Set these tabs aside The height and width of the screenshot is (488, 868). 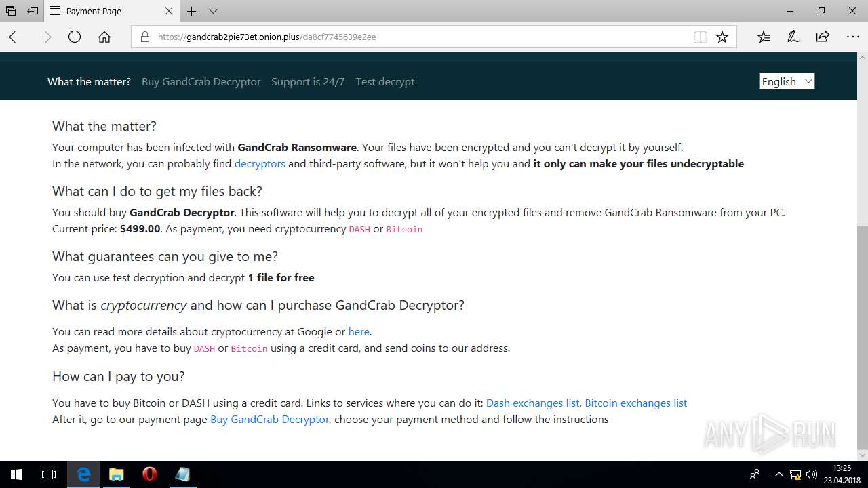click(x=33, y=11)
